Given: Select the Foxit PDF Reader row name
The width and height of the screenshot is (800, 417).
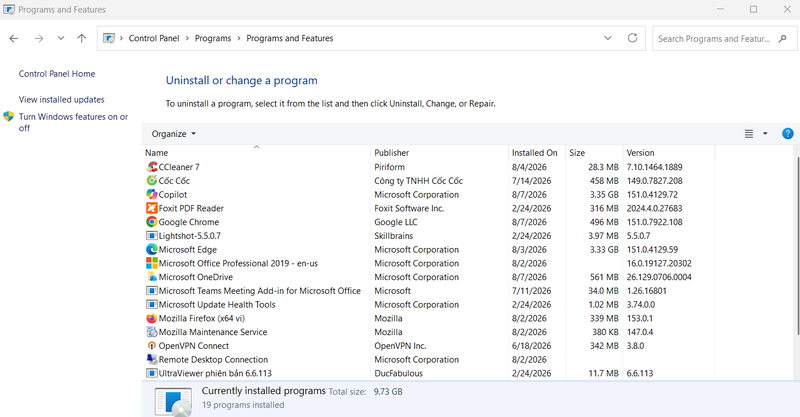Looking at the screenshot, I should tap(191, 208).
